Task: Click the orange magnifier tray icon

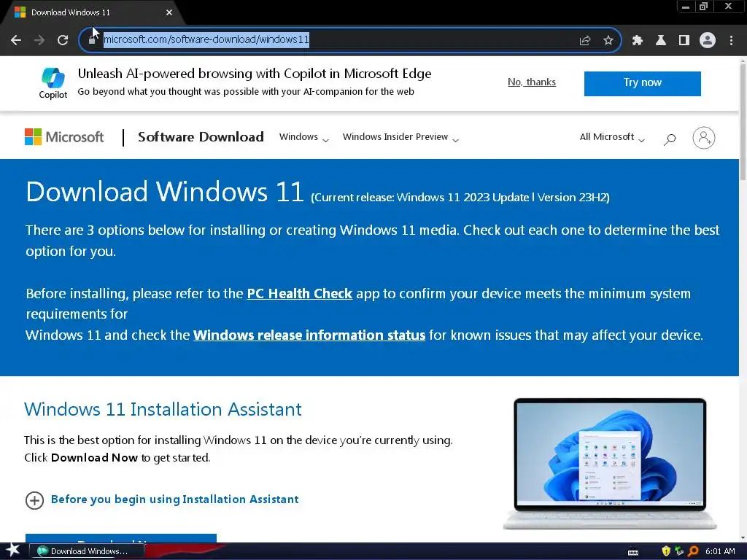Action: [693, 551]
